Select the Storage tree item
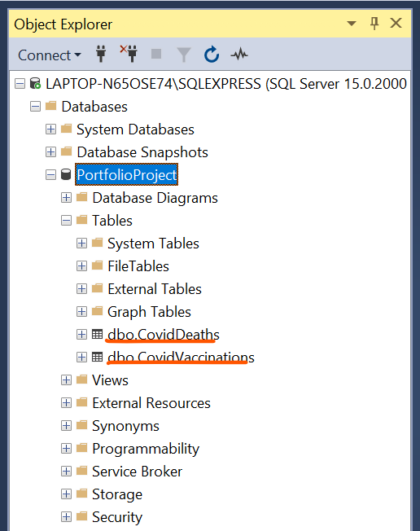 click(117, 494)
